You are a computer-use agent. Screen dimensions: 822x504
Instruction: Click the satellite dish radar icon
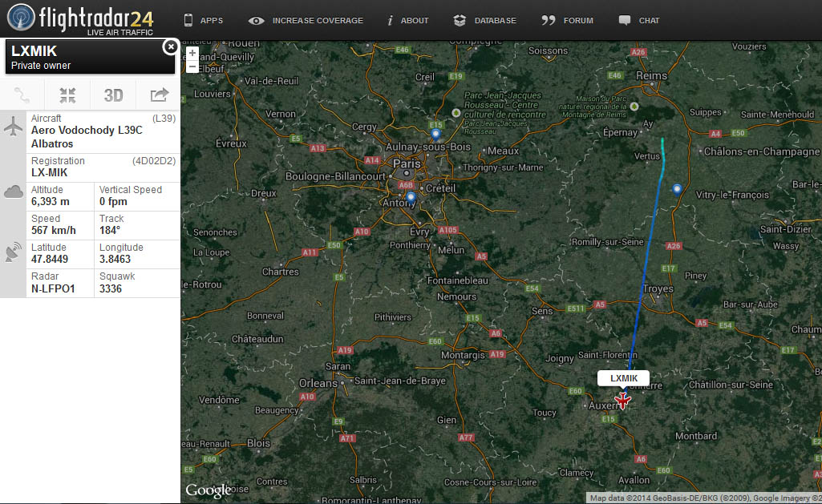tap(13, 252)
